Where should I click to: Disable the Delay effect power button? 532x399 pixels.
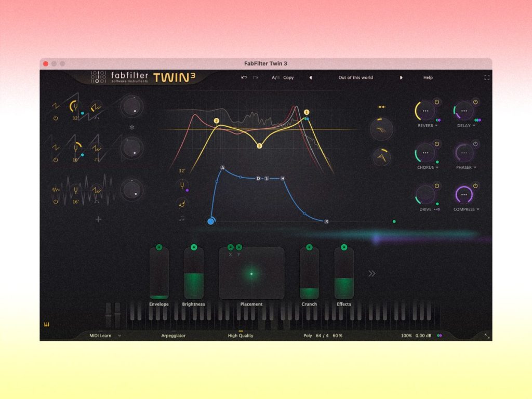pyautogui.click(x=476, y=102)
